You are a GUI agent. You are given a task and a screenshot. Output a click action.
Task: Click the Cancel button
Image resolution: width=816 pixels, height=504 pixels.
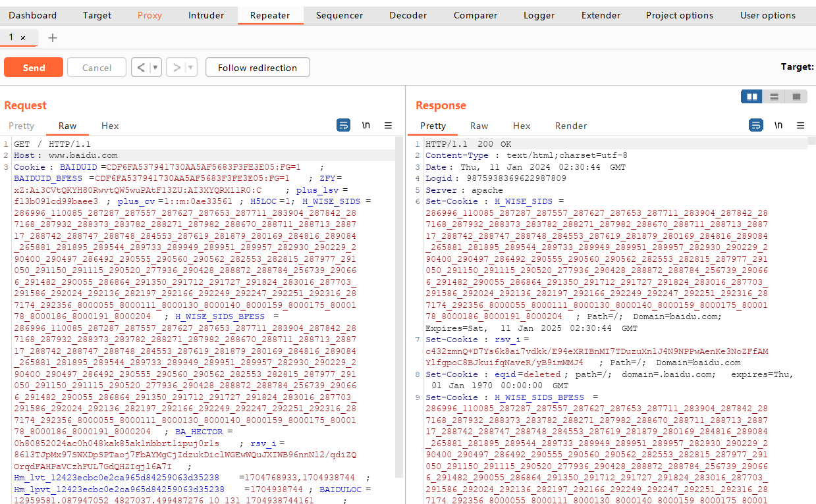pyautogui.click(x=97, y=67)
